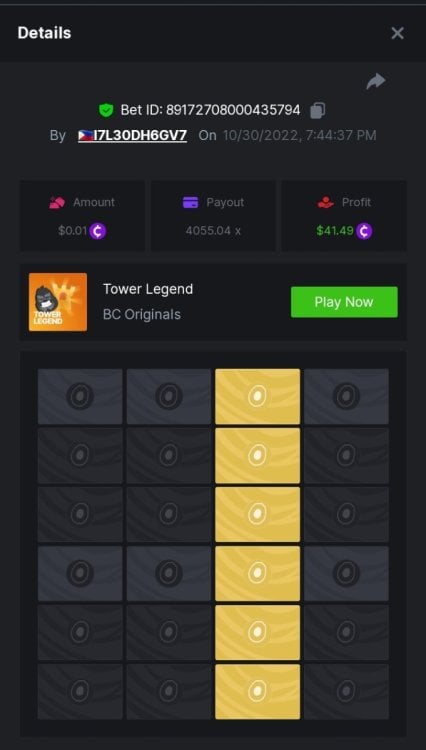Click the pink Amount icon
This screenshot has width=426, height=750.
coord(57,202)
